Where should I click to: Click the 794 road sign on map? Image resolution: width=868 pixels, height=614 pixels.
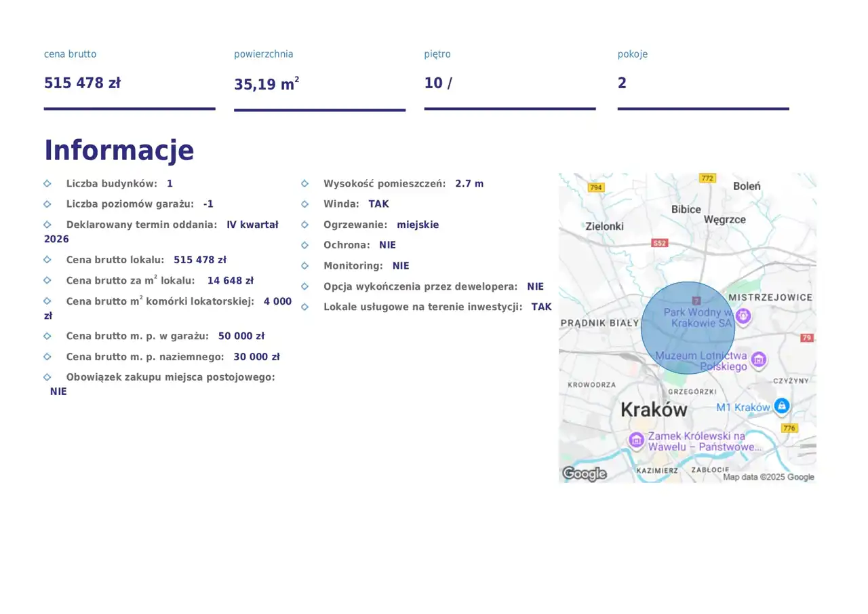[595, 187]
